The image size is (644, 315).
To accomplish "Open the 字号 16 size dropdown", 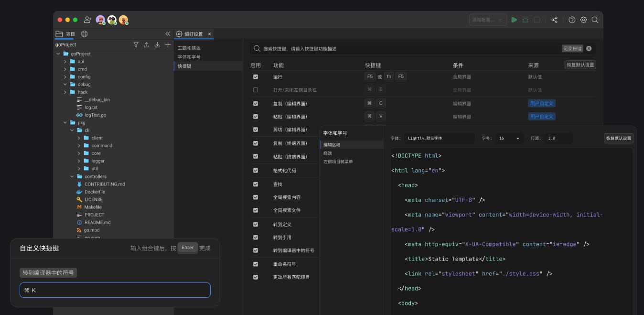I will coord(509,139).
